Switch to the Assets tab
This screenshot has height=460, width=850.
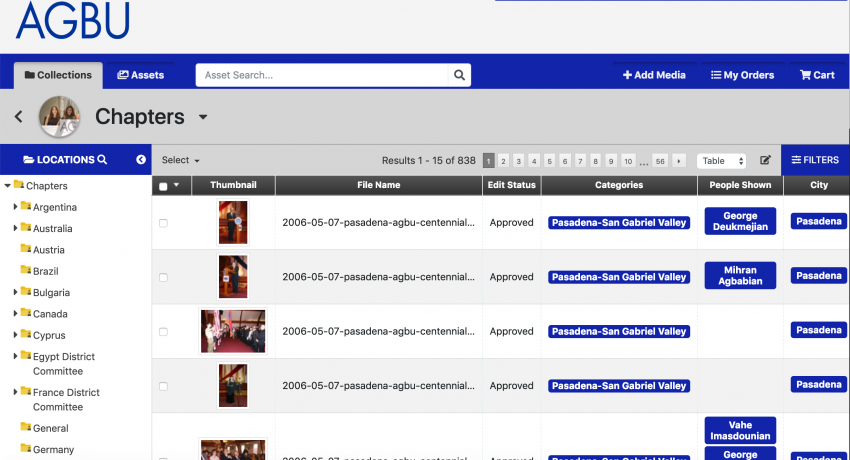(x=140, y=75)
